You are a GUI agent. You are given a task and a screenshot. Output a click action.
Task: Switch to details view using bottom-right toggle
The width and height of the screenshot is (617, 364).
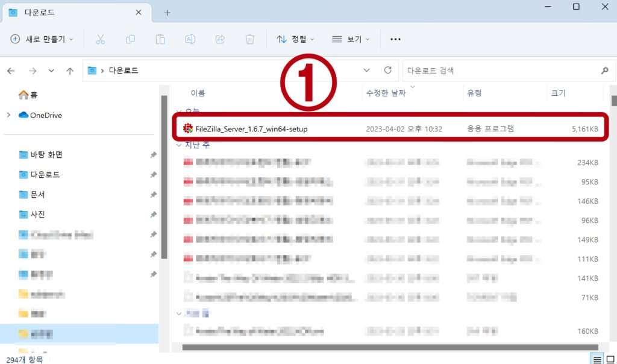click(x=598, y=360)
